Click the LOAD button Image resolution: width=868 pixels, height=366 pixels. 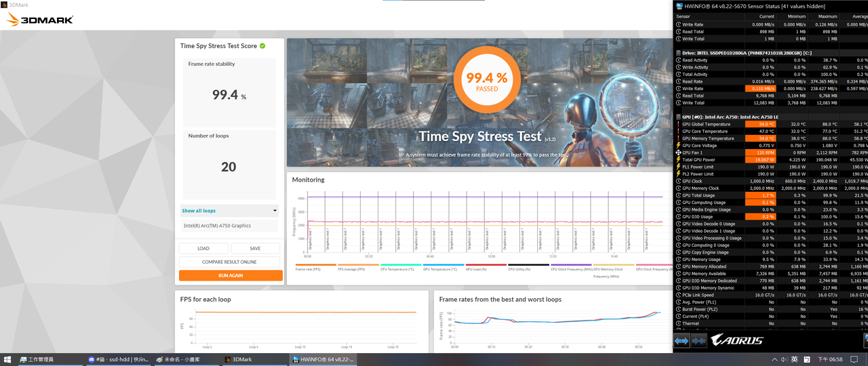point(203,248)
